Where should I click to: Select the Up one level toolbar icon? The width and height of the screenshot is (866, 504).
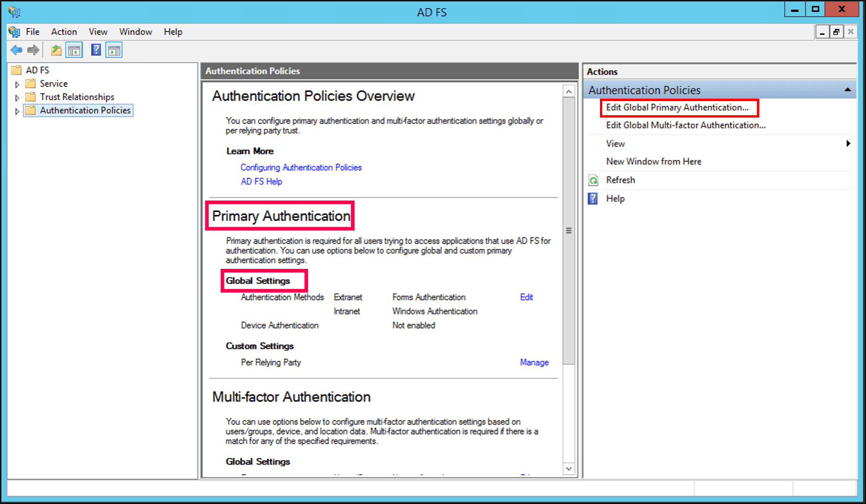(x=55, y=50)
